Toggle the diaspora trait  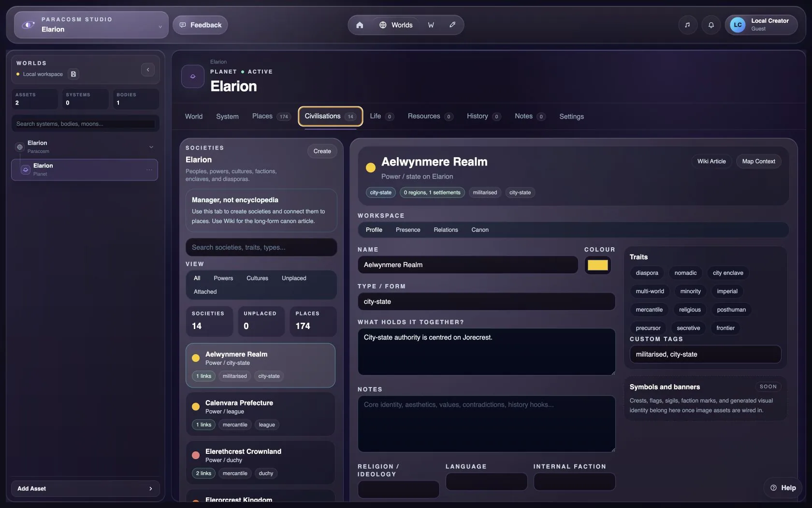647,273
